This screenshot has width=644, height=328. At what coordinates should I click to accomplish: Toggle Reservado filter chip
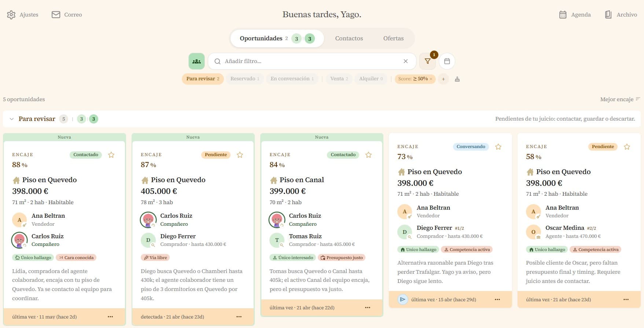(244, 79)
